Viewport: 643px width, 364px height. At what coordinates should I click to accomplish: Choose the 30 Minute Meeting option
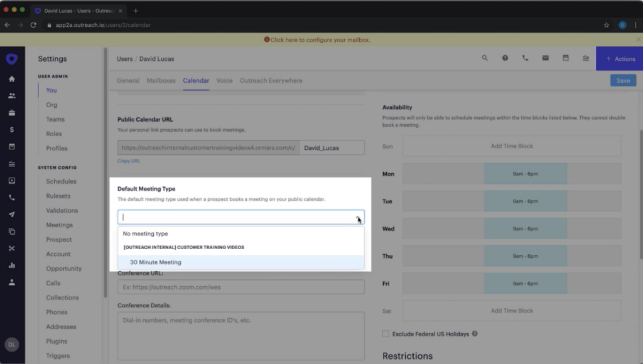[240, 262]
